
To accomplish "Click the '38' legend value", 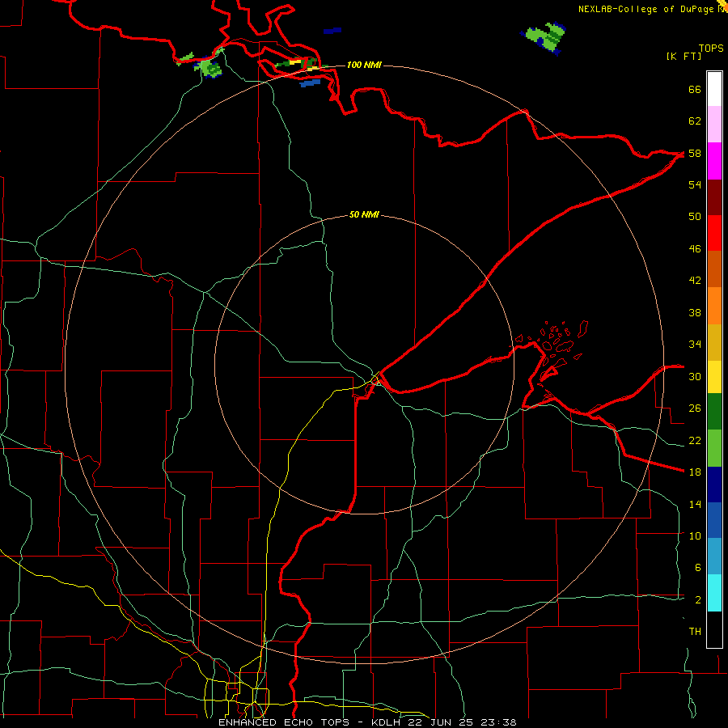I will coord(695,312).
